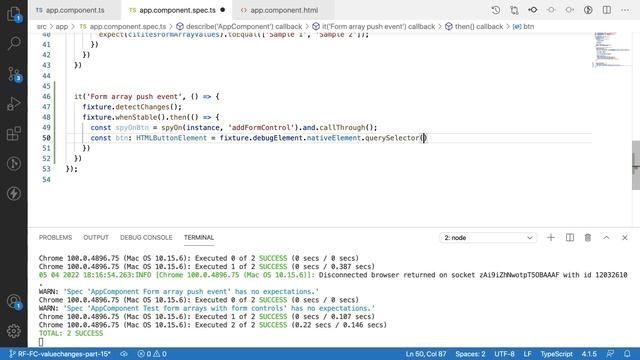
Task: Open the OUTPUT panel tab
Action: point(96,238)
